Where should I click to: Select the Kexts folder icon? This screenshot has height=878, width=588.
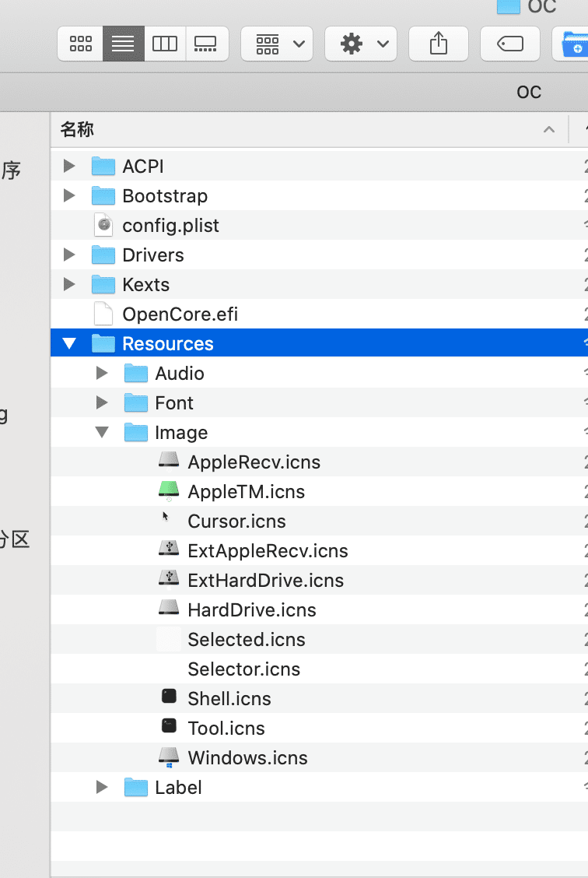tap(103, 284)
